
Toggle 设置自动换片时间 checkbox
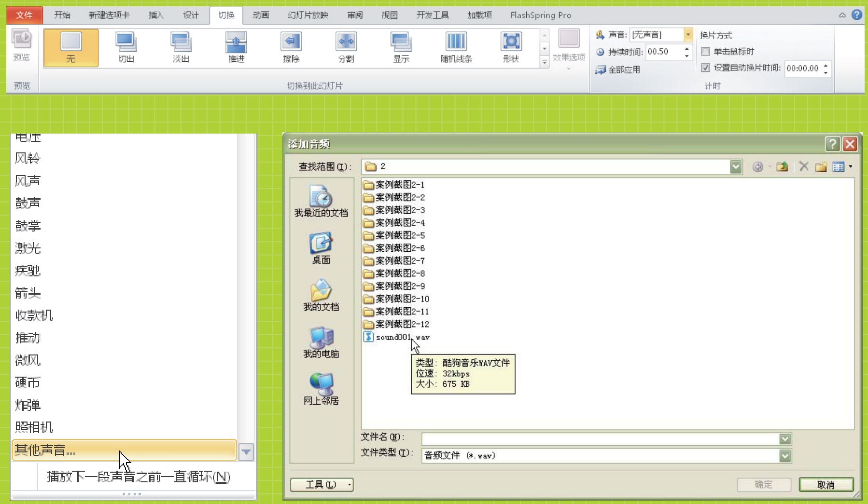click(x=706, y=68)
